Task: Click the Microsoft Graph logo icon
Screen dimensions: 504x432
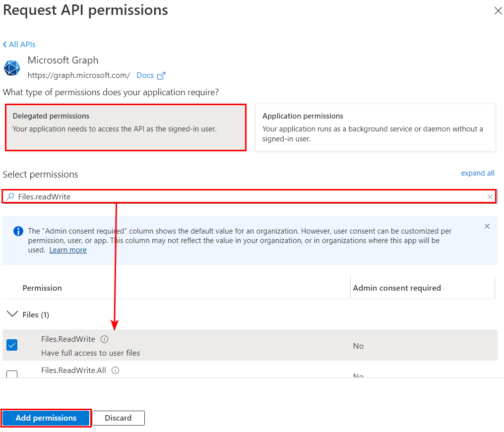Action: [12, 68]
